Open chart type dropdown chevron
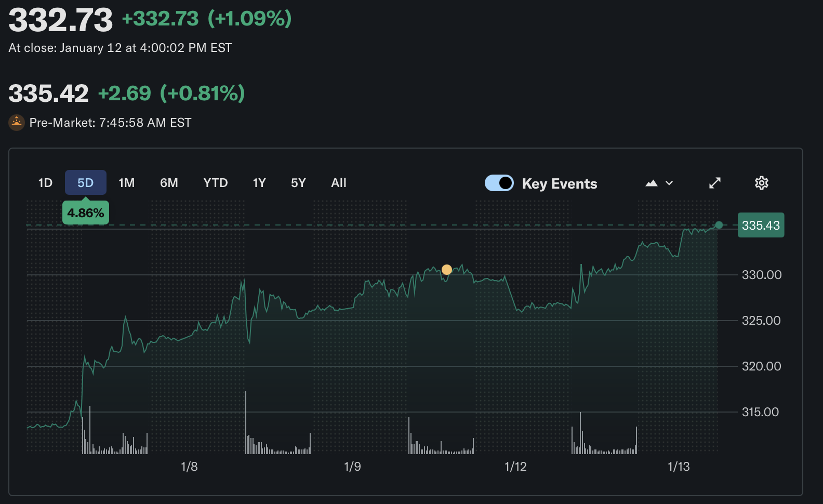Image resolution: width=823 pixels, height=504 pixels. pos(669,183)
